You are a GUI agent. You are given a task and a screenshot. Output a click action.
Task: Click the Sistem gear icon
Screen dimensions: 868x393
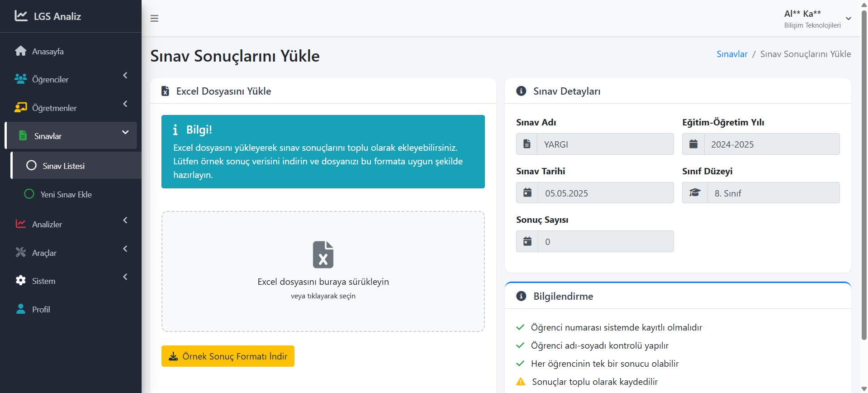coord(21,281)
